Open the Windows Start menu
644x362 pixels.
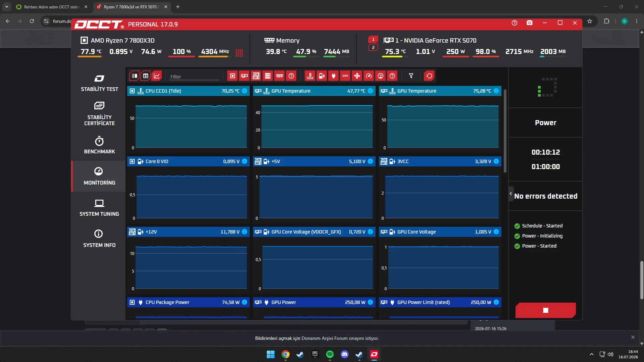(270, 354)
